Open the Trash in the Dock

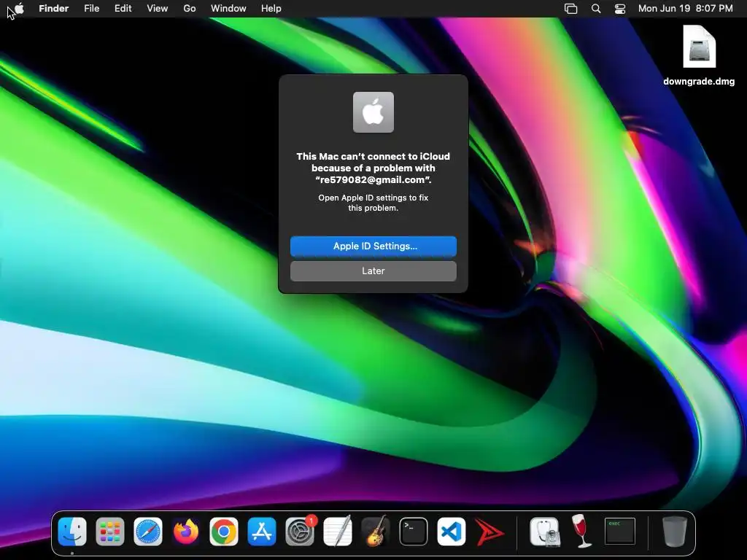click(x=675, y=532)
